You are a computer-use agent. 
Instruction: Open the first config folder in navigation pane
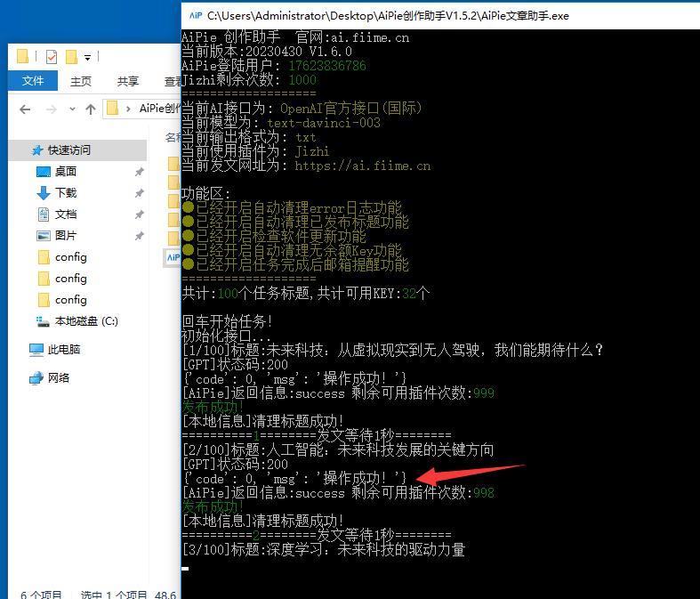point(70,257)
